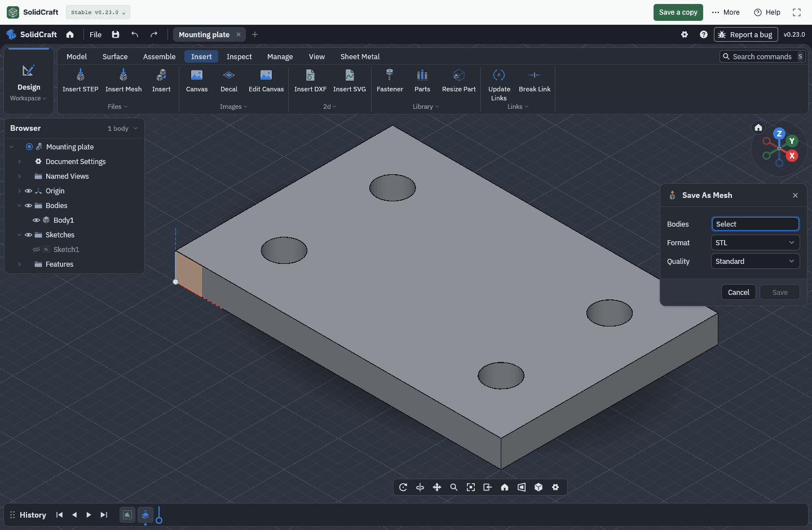Image resolution: width=812 pixels, height=530 pixels.
Task: Click the Break Link tool
Action: coord(535,80)
